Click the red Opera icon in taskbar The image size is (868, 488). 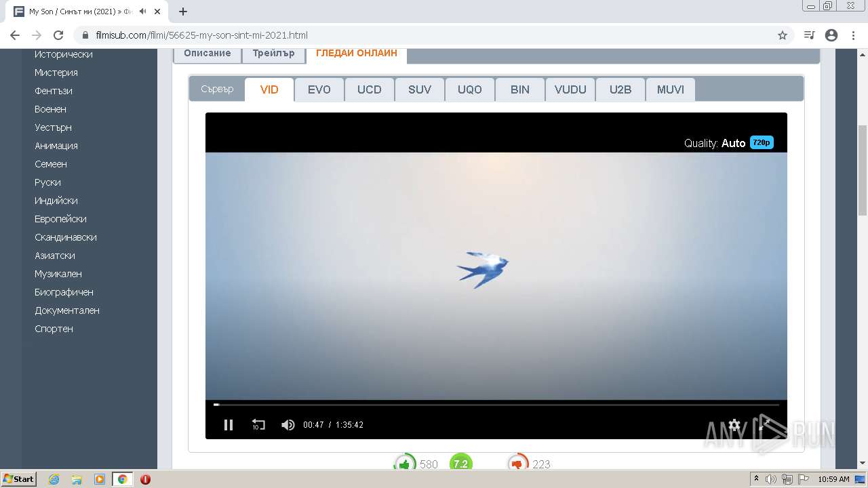pos(145,479)
